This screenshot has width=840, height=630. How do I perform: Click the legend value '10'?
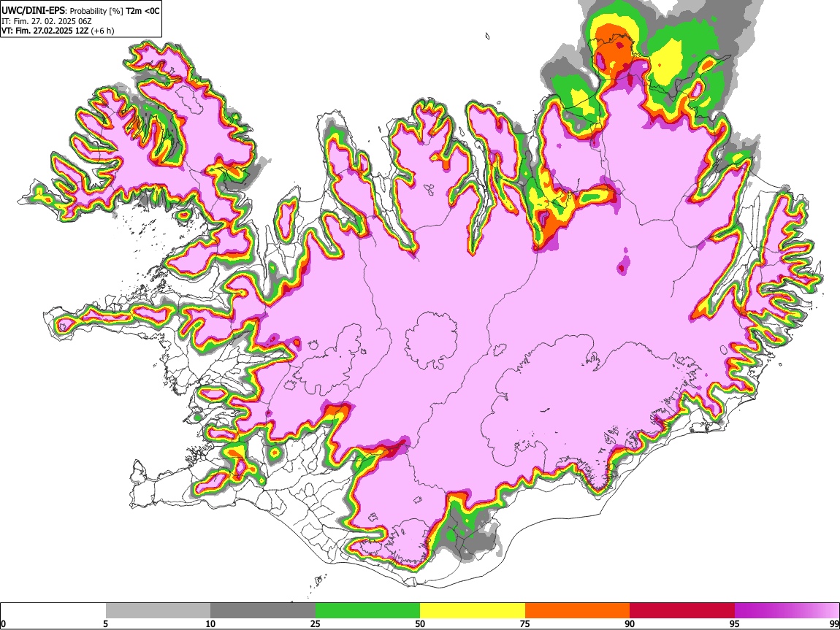click(210, 623)
